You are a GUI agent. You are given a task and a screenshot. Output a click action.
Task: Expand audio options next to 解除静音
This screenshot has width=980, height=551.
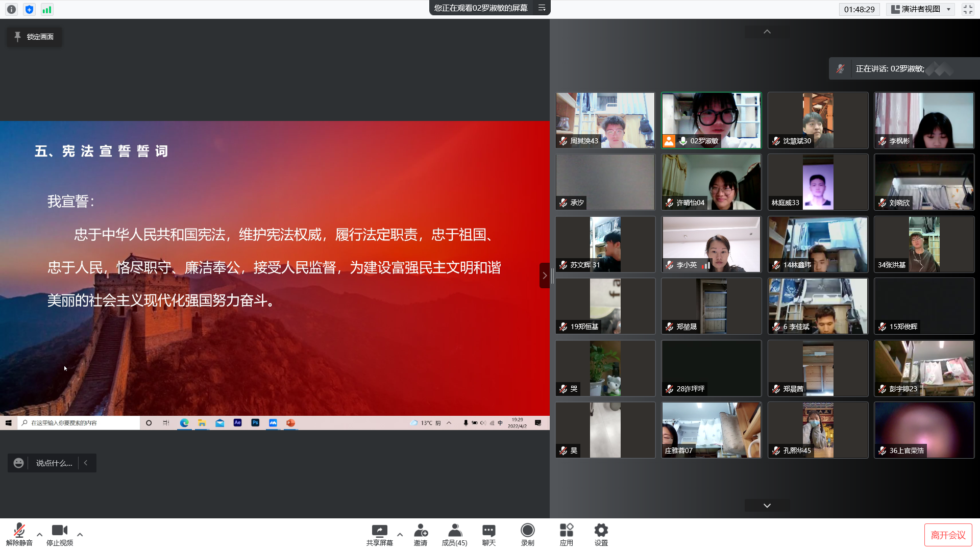point(39,535)
